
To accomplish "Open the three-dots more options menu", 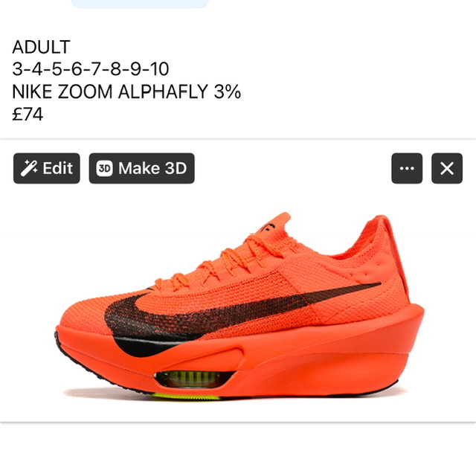I will (x=407, y=168).
